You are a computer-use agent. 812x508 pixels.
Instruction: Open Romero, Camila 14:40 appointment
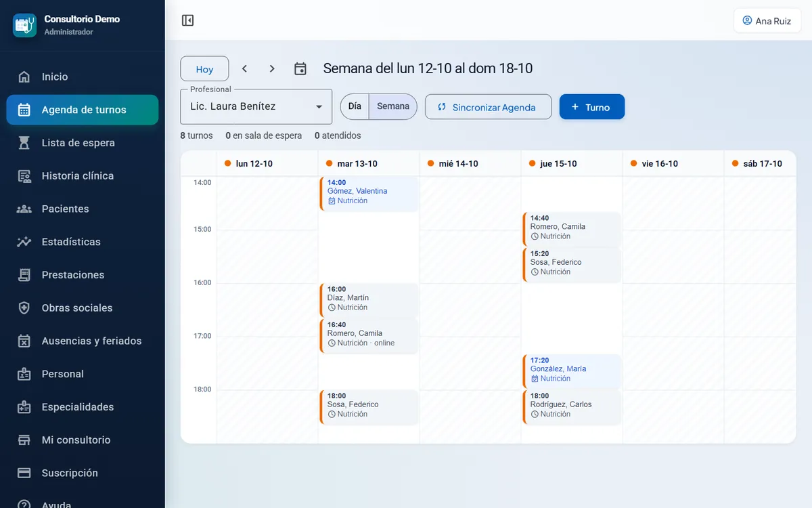pyautogui.click(x=572, y=229)
